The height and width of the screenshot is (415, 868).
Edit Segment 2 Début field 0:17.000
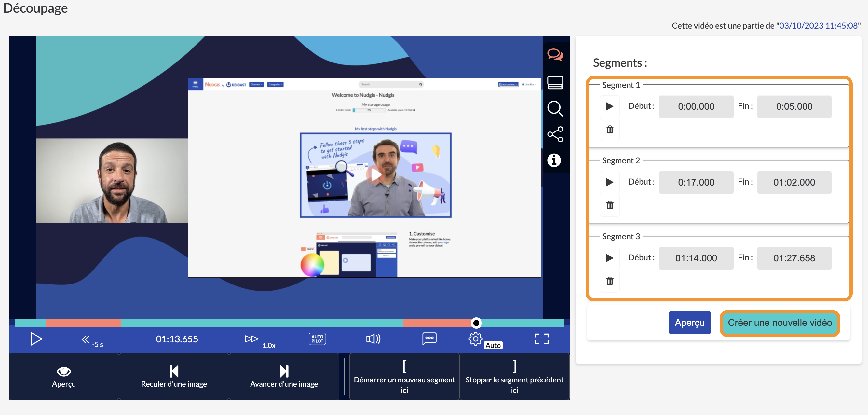tap(696, 182)
